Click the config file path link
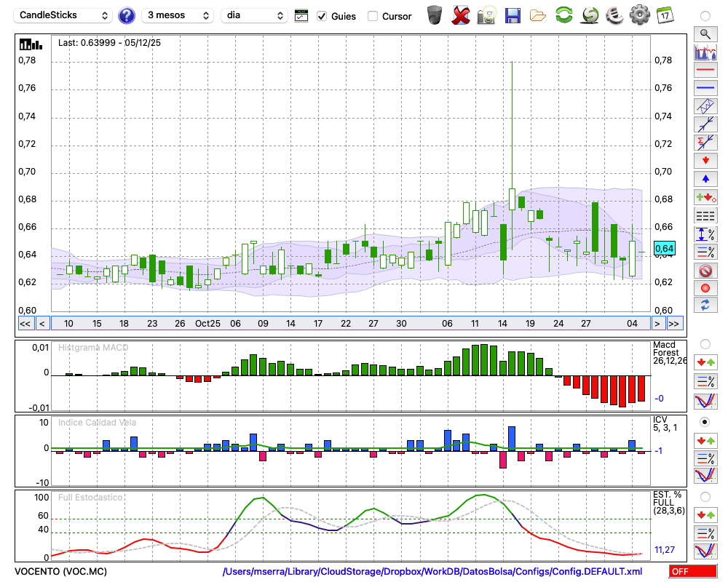Image resolution: width=728 pixels, height=582 pixels. pyautogui.click(x=432, y=572)
